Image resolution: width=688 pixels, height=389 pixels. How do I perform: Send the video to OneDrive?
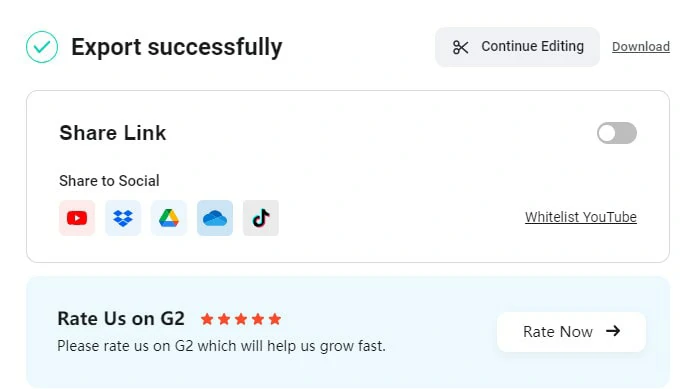click(215, 218)
